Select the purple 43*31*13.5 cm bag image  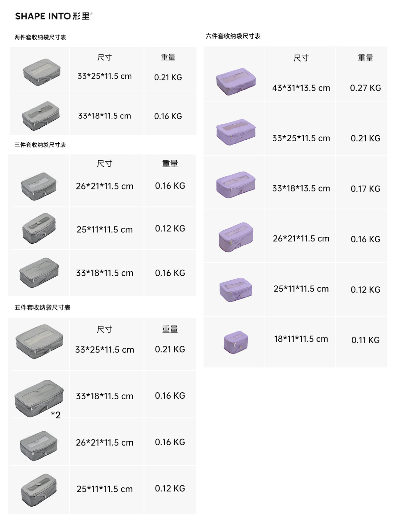point(236,81)
